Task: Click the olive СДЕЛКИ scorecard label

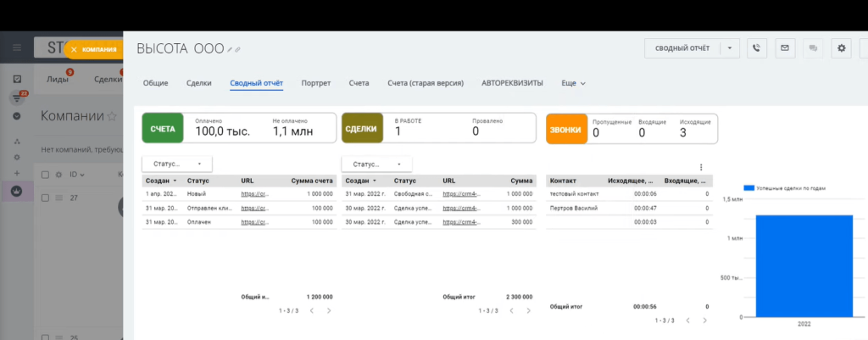Action: (362, 129)
